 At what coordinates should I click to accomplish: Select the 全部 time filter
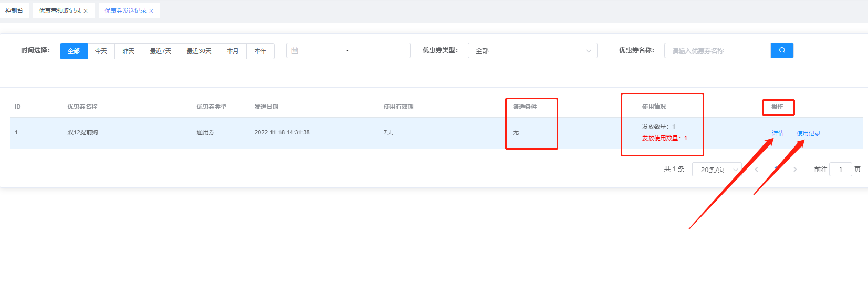point(74,51)
